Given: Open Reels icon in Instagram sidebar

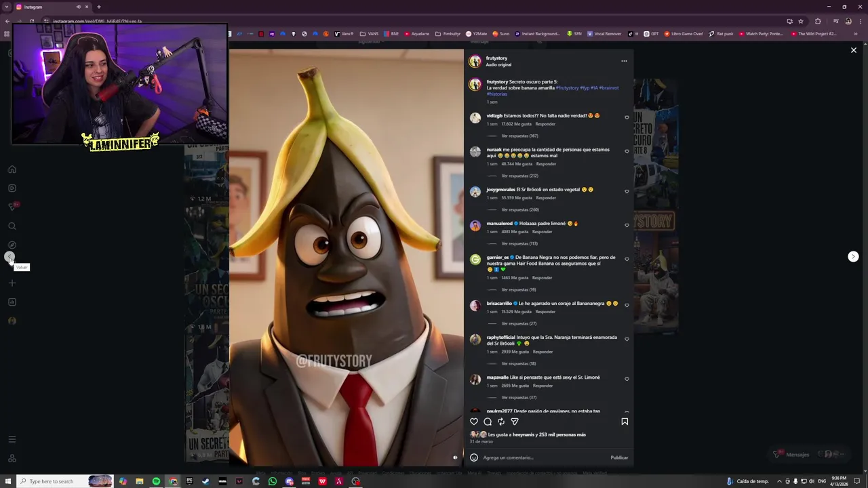Looking at the screenshot, I should pos(12,188).
